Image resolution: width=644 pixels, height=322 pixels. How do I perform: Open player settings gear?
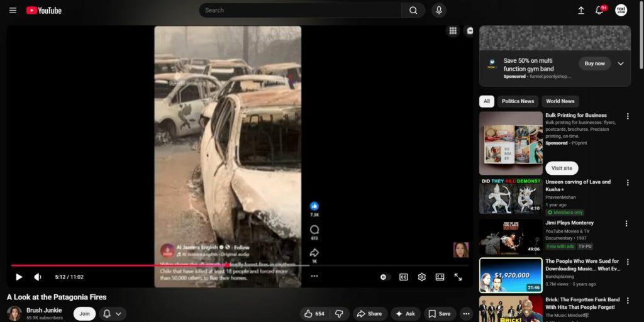pos(421,277)
